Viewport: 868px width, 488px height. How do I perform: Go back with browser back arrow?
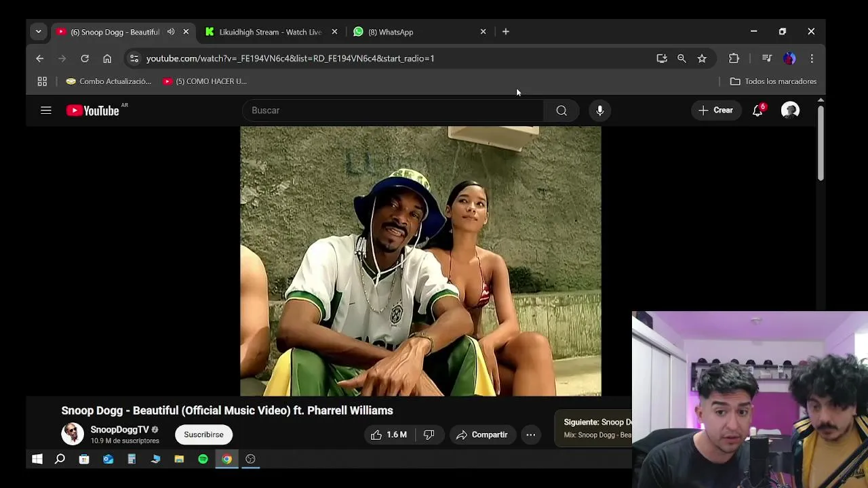pos(39,58)
